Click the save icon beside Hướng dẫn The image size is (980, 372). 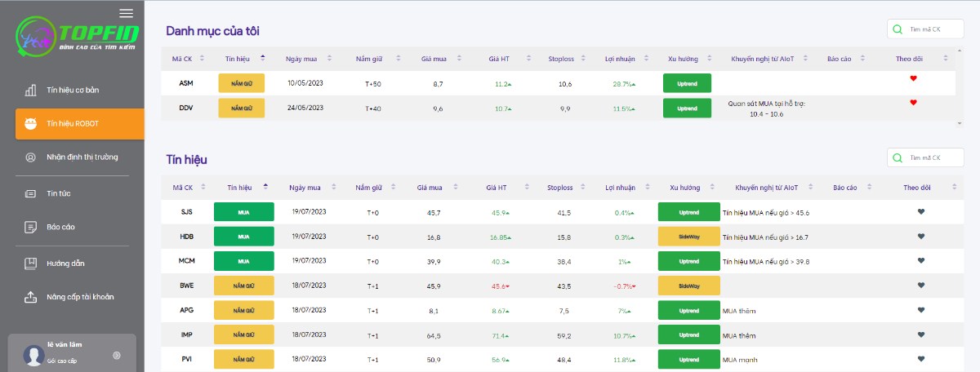coord(31,263)
